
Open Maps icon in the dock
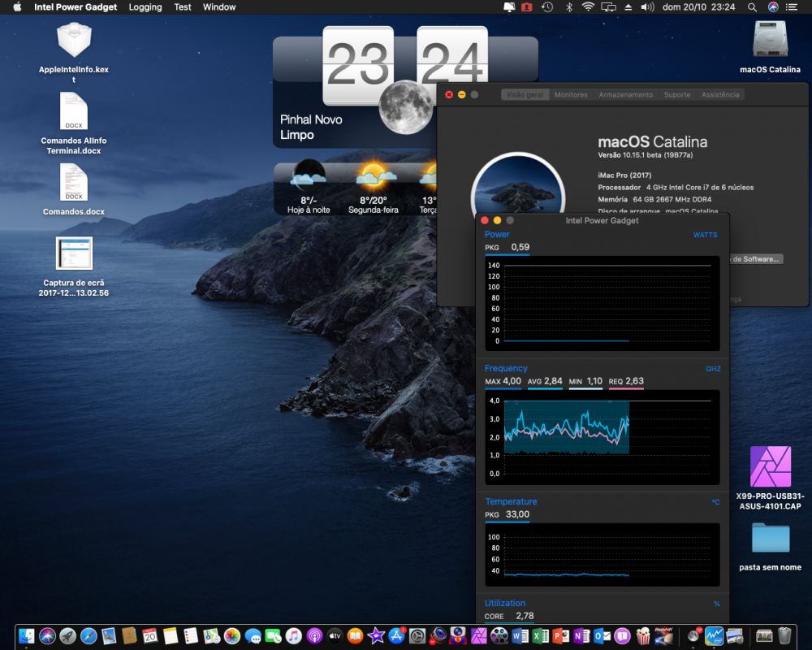point(211,635)
